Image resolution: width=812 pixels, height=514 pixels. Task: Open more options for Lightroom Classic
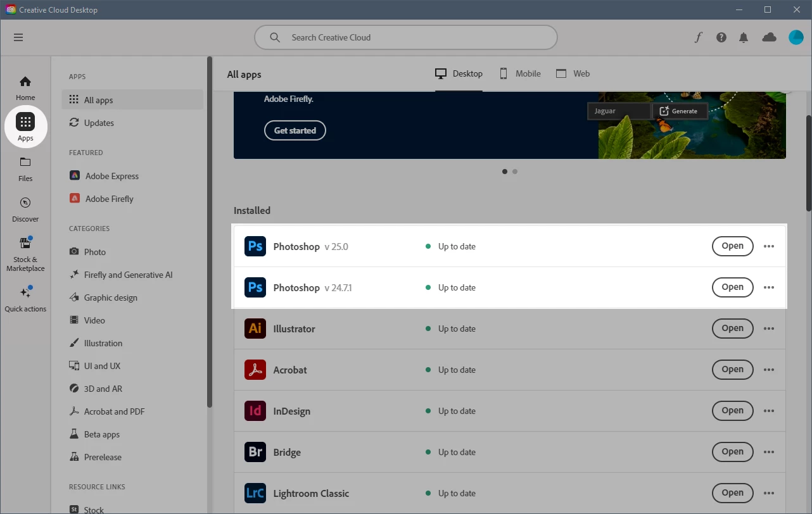[x=769, y=493]
